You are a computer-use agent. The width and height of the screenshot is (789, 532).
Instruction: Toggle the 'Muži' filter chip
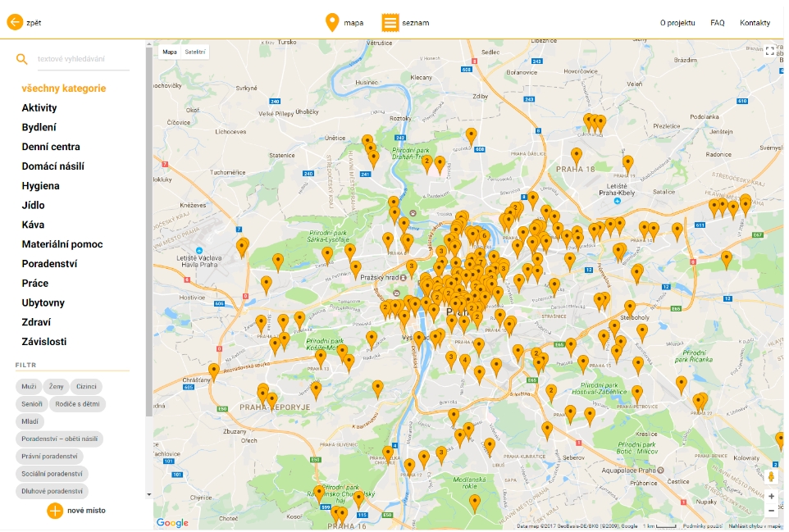[x=29, y=386]
